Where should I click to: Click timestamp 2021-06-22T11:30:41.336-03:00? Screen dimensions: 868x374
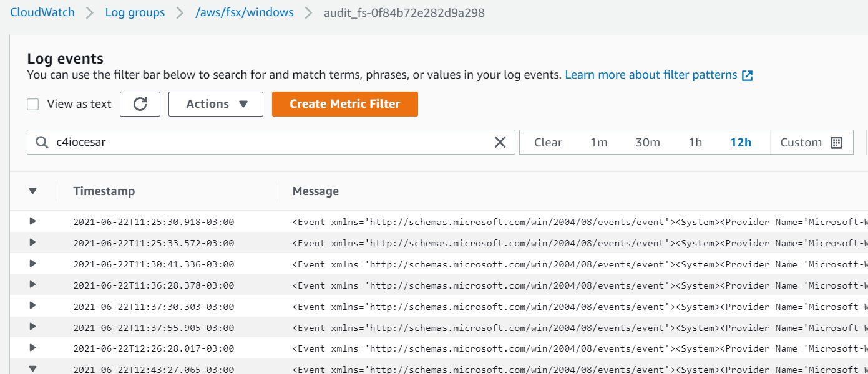click(x=154, y=264)
